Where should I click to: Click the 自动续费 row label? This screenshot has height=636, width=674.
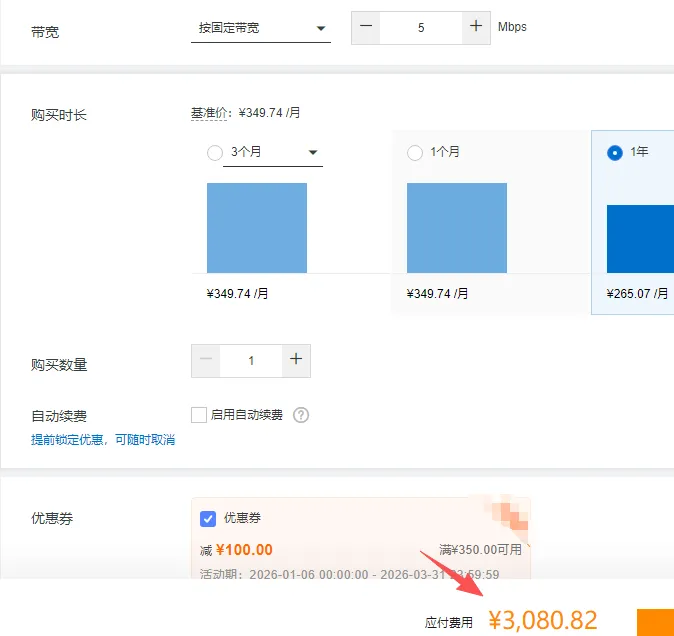[x=59, y=416]
